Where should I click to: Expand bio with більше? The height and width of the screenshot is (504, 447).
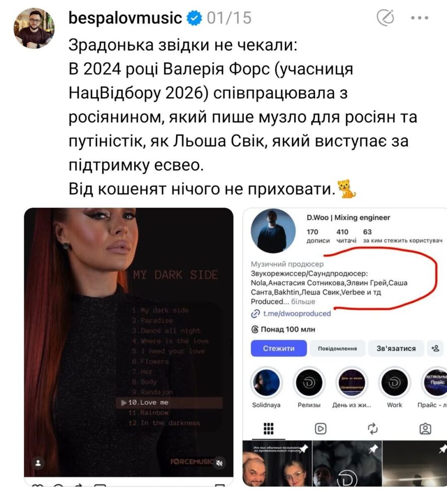coord(303,301)
